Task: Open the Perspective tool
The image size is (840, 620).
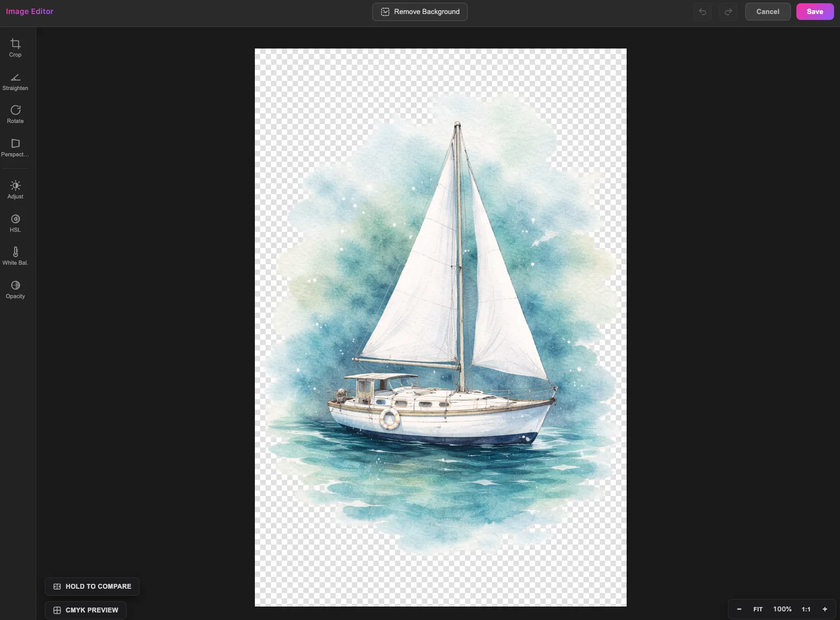Action: 15,148
